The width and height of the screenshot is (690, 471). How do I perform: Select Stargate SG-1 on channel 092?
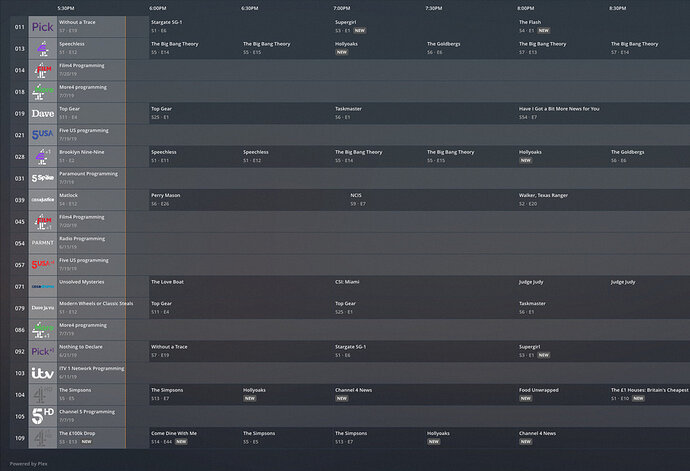425,351
